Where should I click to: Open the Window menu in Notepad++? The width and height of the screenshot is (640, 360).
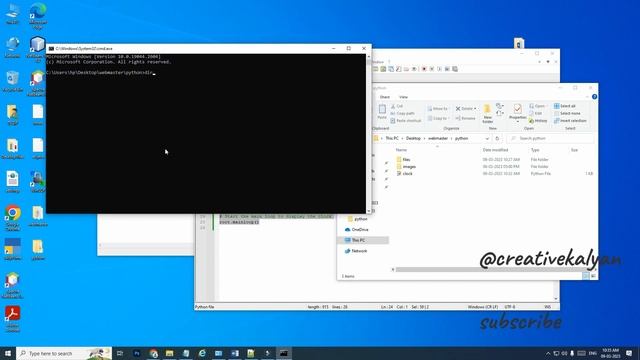[378, 62]
